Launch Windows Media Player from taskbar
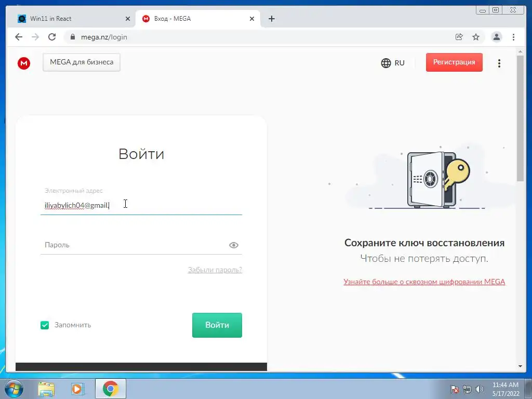532x399 pixels. pyautogui.click(x=77, y=389)
